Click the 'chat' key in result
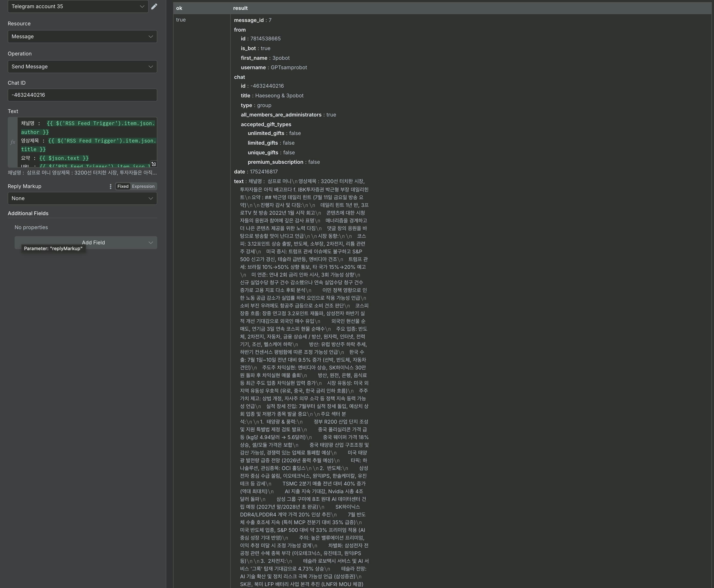This screenshot has height=588, width=714. coord(239,77)
